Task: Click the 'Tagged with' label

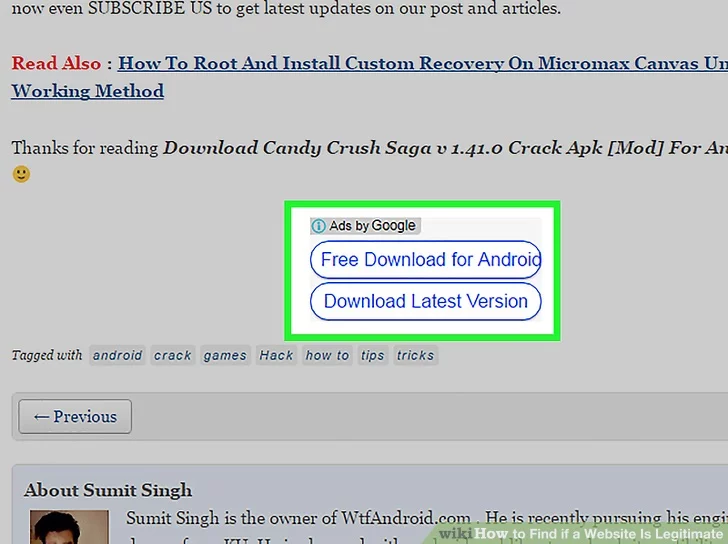Action: click(47, 355)
